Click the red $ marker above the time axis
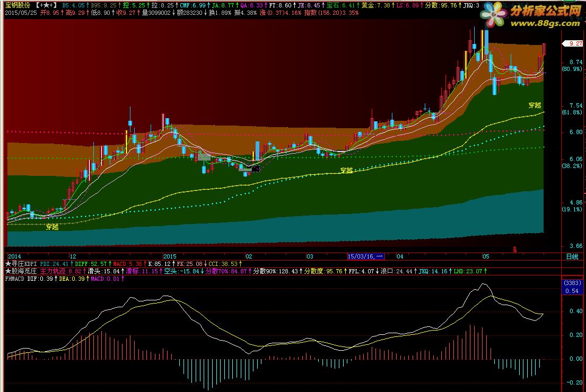The height and width of the screenshot is (392, 586). click(514, 250)
